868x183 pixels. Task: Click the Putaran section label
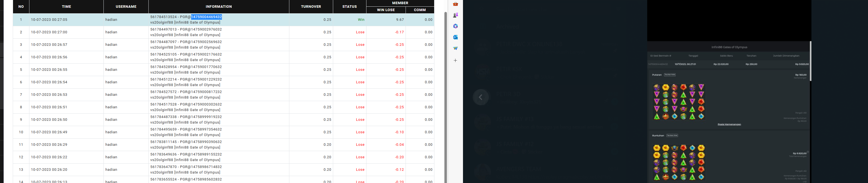click(x=657, y=75)
